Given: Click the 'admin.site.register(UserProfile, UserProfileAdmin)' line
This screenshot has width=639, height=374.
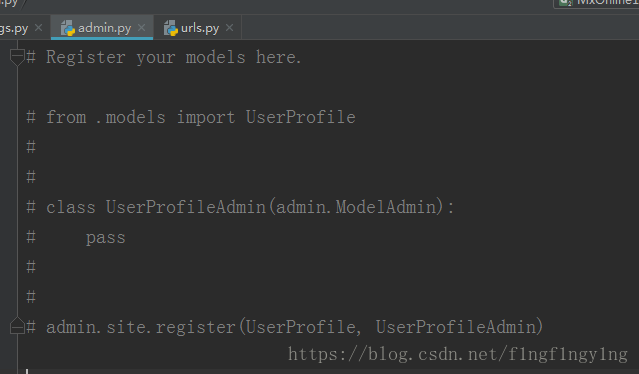Looking at the screenshot, I should 285,327.
